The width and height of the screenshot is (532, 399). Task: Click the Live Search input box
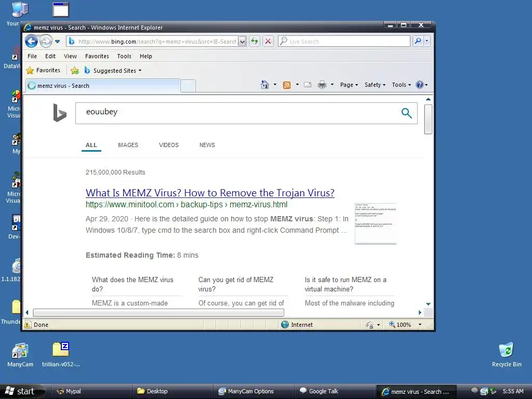344,42
